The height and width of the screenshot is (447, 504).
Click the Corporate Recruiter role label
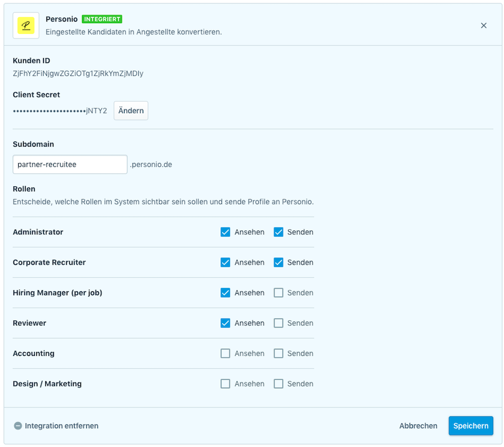click(x=49, y=263)
